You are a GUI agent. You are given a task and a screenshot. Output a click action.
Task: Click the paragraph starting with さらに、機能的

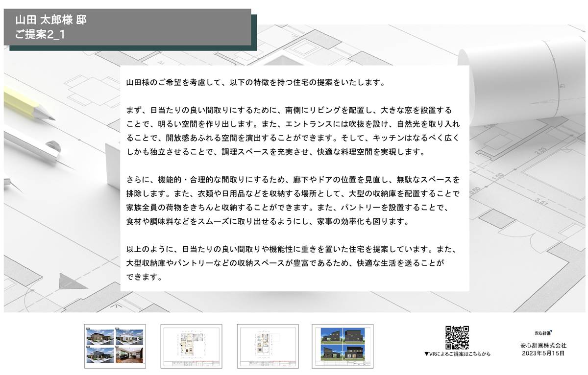(x=293, y=200)
